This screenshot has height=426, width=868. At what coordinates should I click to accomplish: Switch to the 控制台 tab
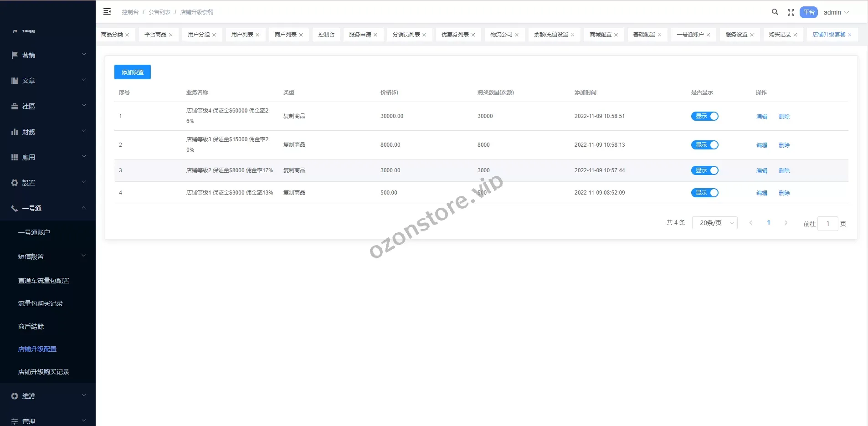tap(326, 34)
